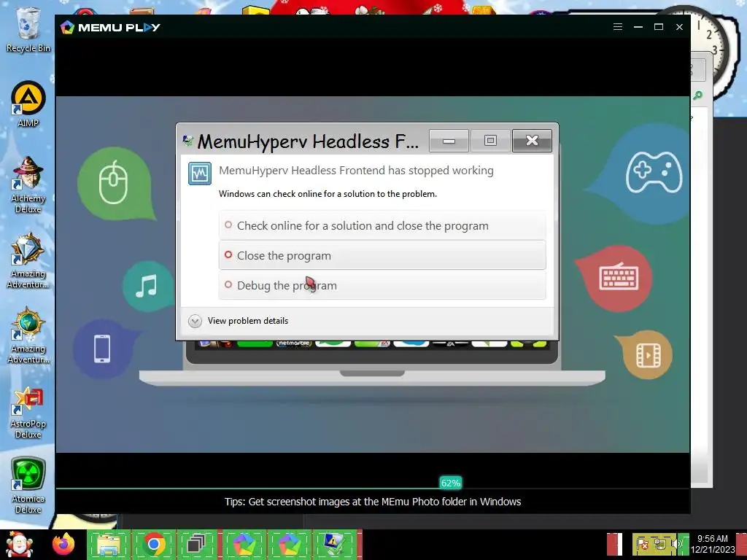Click the 'Tips: Get screenshot images' text
Viewport: 747px width, 560px height.
point(373,502)
